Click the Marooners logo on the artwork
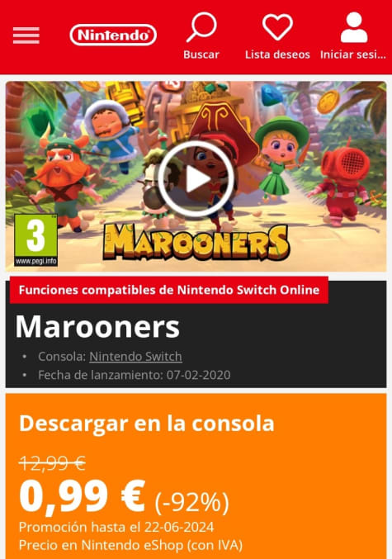392x559 pixels. click(196, 242)
